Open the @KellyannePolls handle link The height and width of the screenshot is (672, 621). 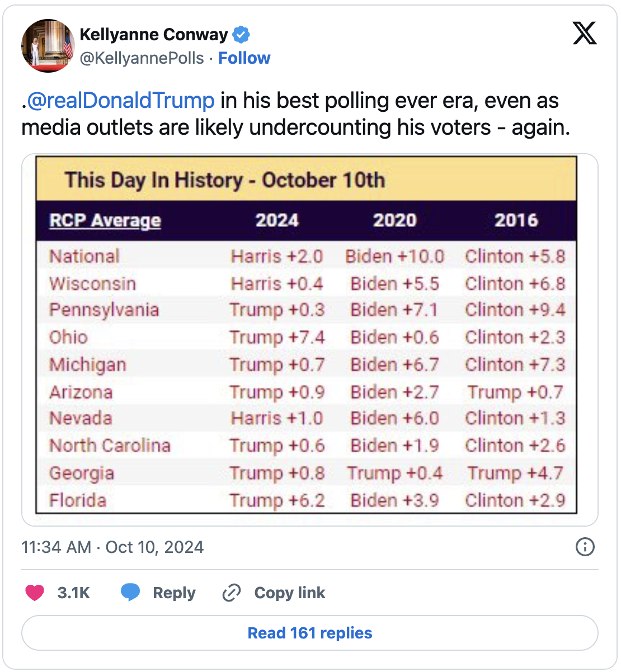point(142,58)
